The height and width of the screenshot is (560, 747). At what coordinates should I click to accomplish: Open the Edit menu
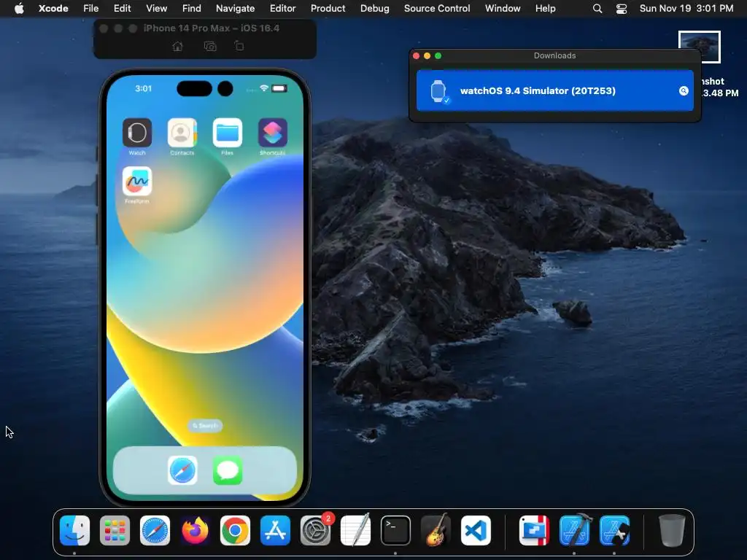coord(122,9)
